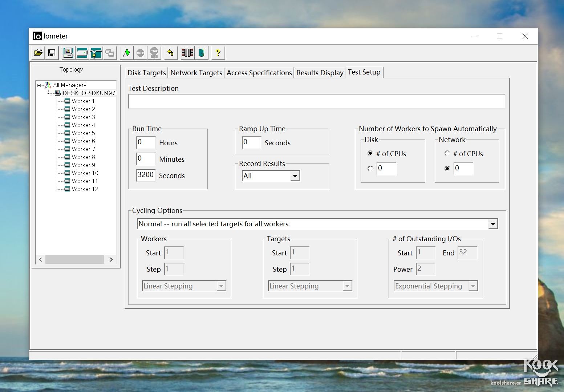Viewport: 564px width, 392px height.
Task: Click the Open test configuration file icon
Action: coord(38,53)
